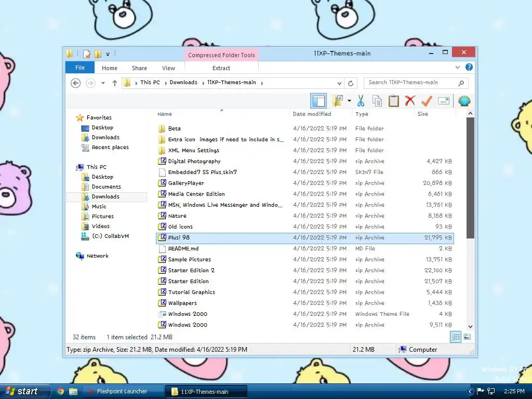This screenshot has height=399, width=532.
Task: Select Music under This PC
Action: point(99,206)
